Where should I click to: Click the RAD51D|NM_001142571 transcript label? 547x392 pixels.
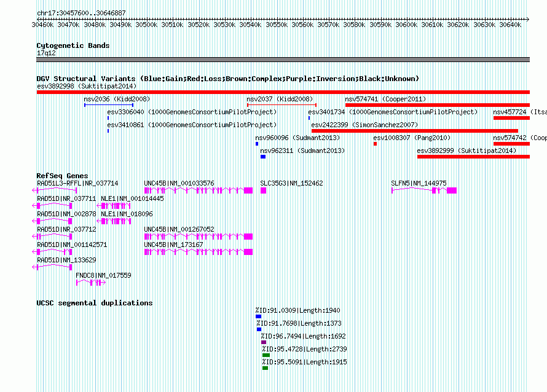(72, 245)
